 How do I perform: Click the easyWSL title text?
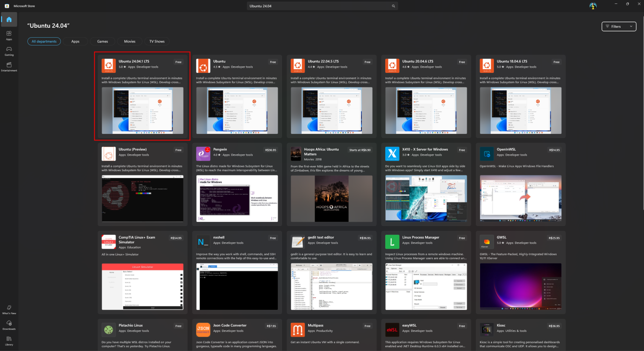tap(409, 325)
